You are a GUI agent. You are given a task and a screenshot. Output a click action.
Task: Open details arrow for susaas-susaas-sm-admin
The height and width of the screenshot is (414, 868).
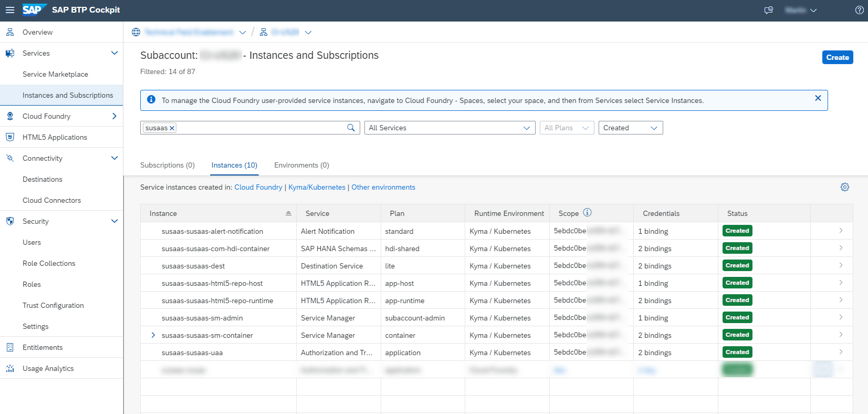tap(841, 317)
